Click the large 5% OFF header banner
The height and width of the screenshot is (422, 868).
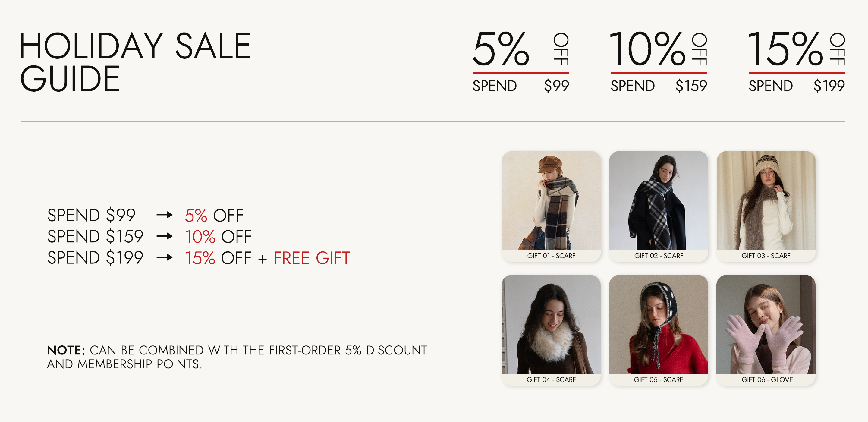pyautogui.click(x=520, y=49)
